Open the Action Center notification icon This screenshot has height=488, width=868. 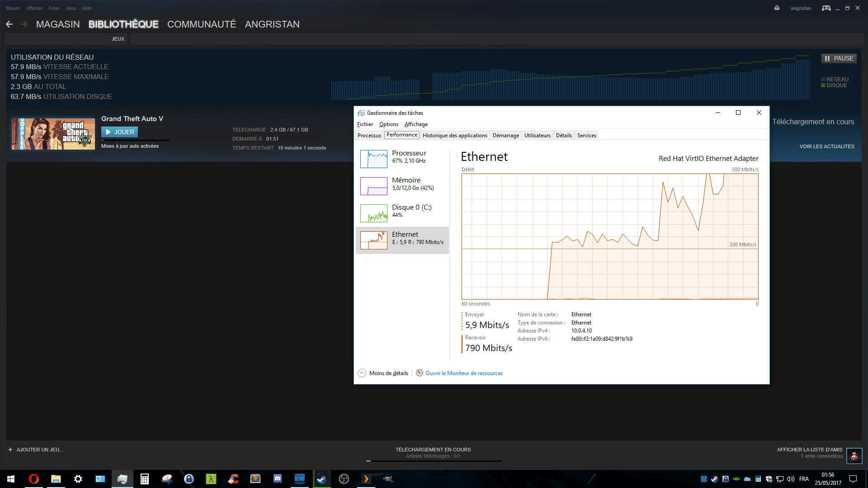click(853, 479)
